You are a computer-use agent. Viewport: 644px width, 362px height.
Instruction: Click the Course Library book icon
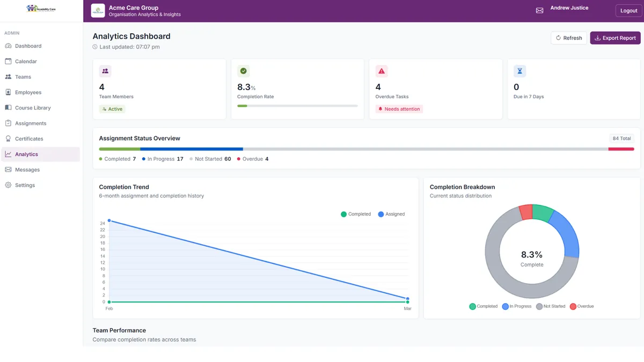pyautogui.click(x=8, y=108)
